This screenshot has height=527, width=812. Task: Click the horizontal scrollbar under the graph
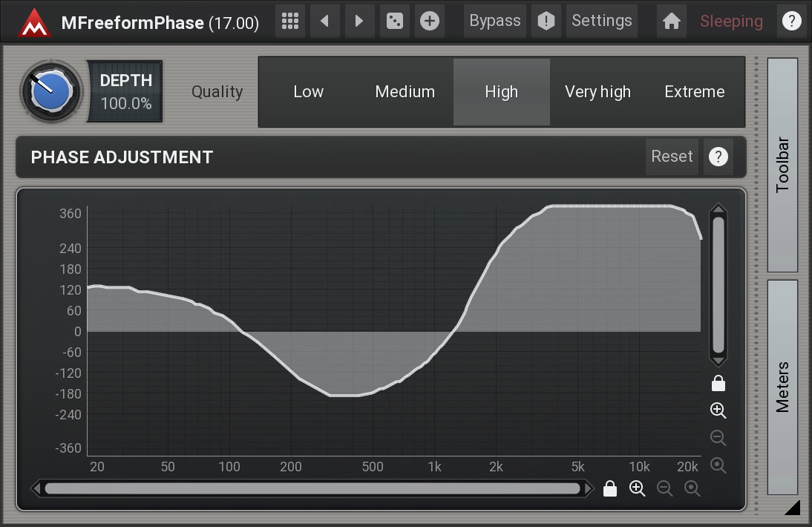[312, 488]
